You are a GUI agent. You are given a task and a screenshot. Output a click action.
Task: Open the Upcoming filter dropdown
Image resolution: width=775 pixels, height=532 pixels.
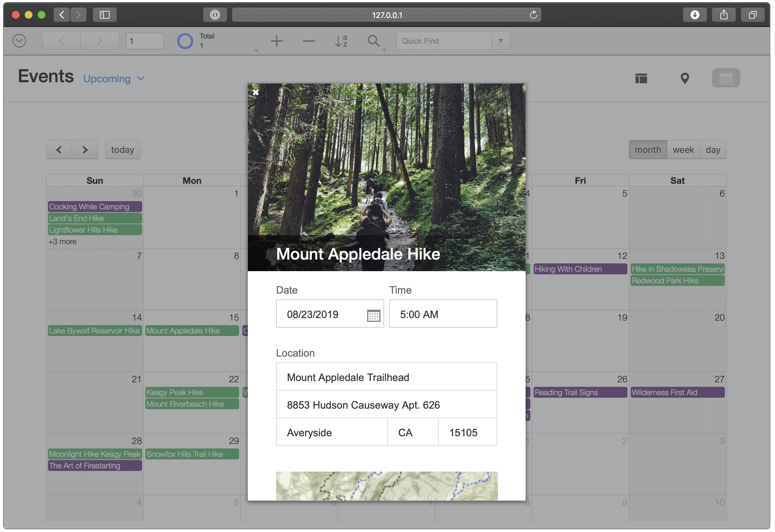click(x=114, y=78)
